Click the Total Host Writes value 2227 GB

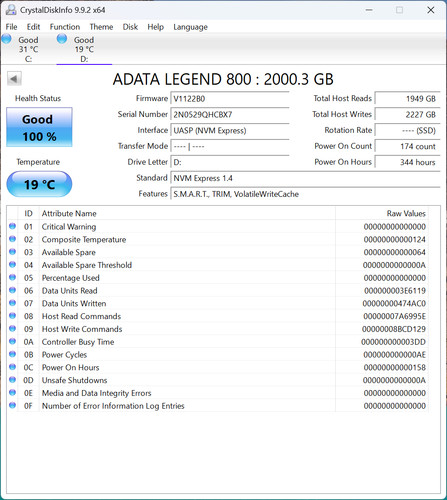coord(407,115)
